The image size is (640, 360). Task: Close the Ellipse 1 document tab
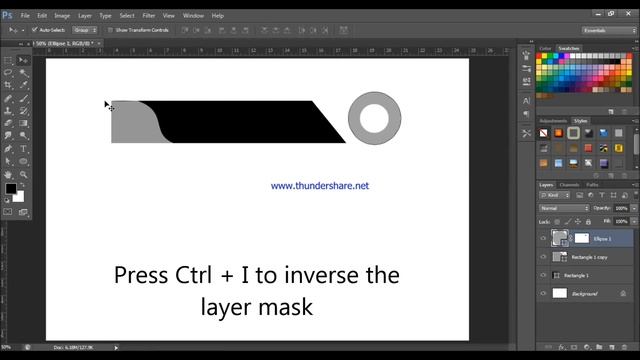pyautogui.click(x=99, y=43)
